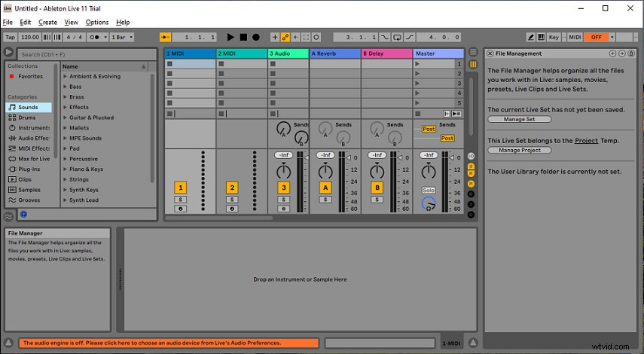Toggle the MIDI Arrangement Overdub plus button

(275, 38)
